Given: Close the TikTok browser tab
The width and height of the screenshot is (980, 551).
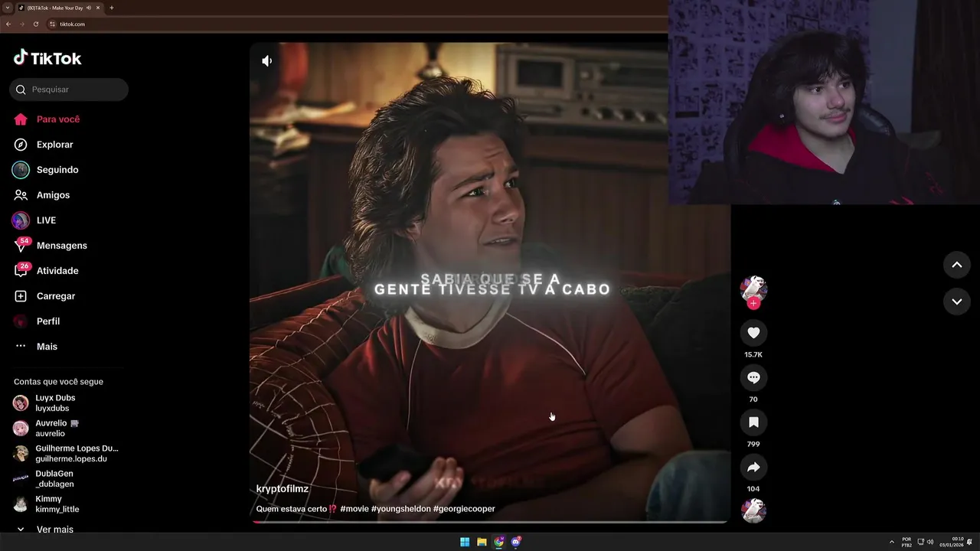Looking at the screenshot, I should point(98,8).
